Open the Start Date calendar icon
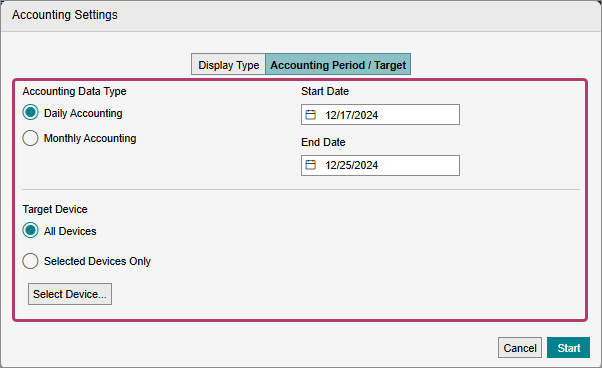 click(x=310, y=115)
